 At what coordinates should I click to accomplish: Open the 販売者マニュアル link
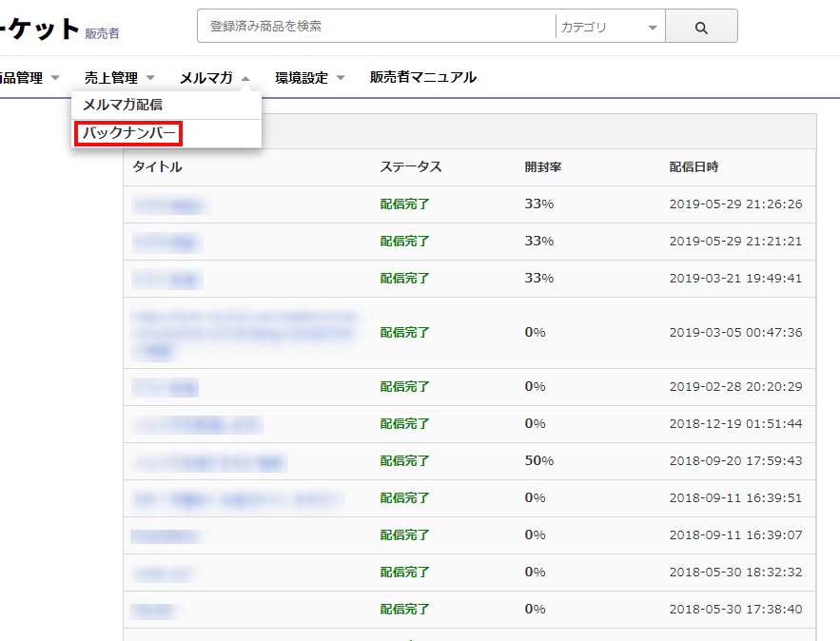(422, 78)
